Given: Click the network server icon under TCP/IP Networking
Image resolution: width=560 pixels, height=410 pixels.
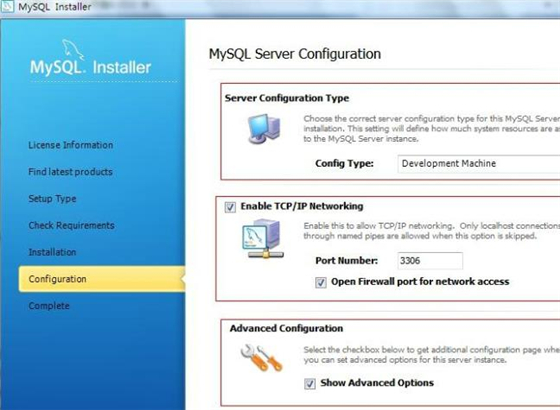Looking at the screenshot, I should (x=263, y=239).
